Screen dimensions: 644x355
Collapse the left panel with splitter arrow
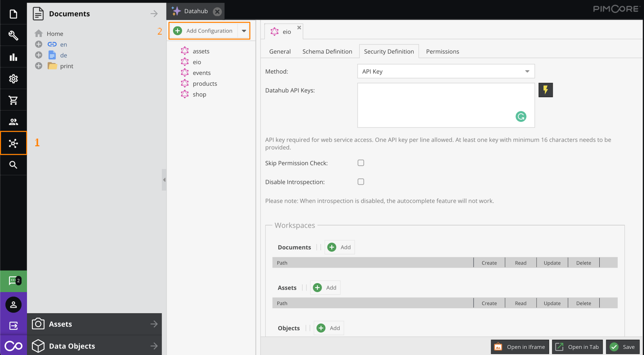tap(164, 180)
